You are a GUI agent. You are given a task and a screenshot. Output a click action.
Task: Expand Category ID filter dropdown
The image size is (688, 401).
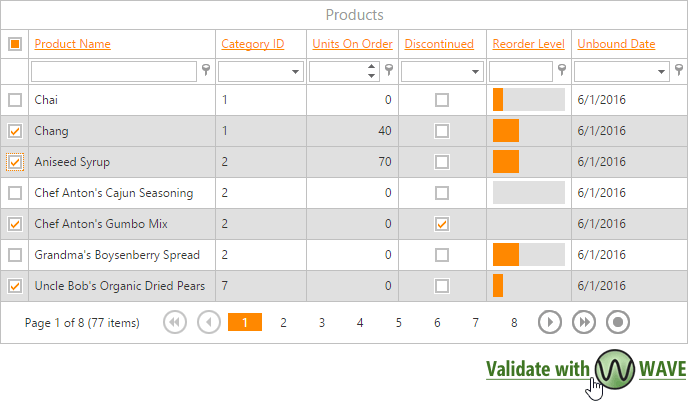click(x=296, y=72)
